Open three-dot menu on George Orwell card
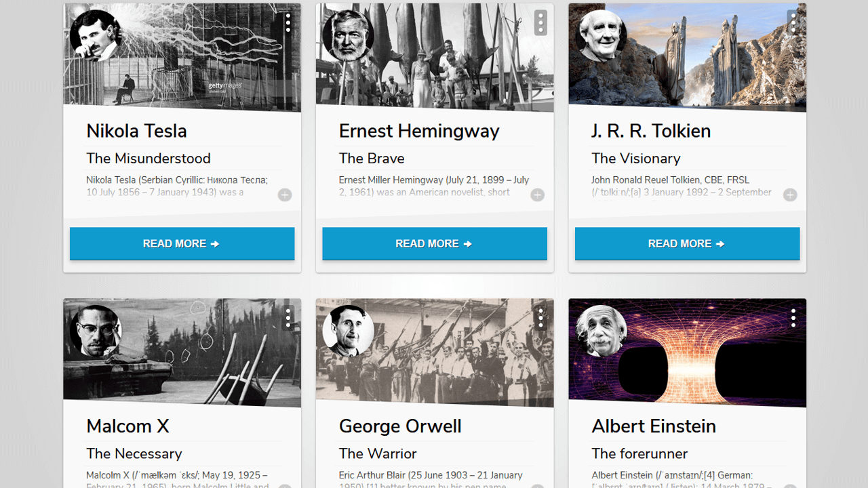This screenshot has width=868, height=488. [x=540, y=318]
